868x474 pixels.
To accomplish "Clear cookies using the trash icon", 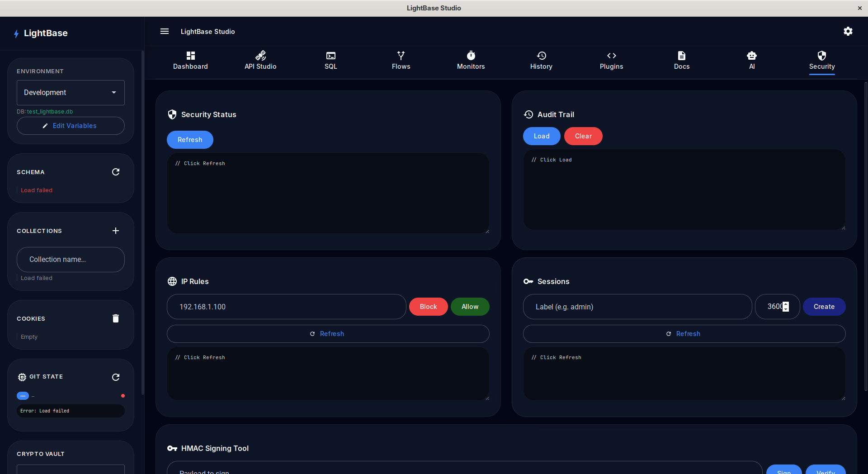I will click(116, 318).
